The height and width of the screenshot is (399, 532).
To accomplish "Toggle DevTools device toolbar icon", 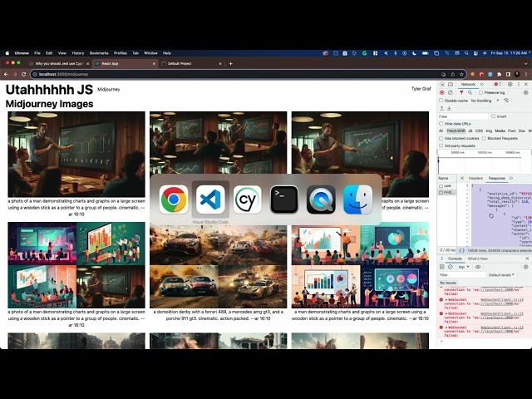I will click(x=451, y=84).
